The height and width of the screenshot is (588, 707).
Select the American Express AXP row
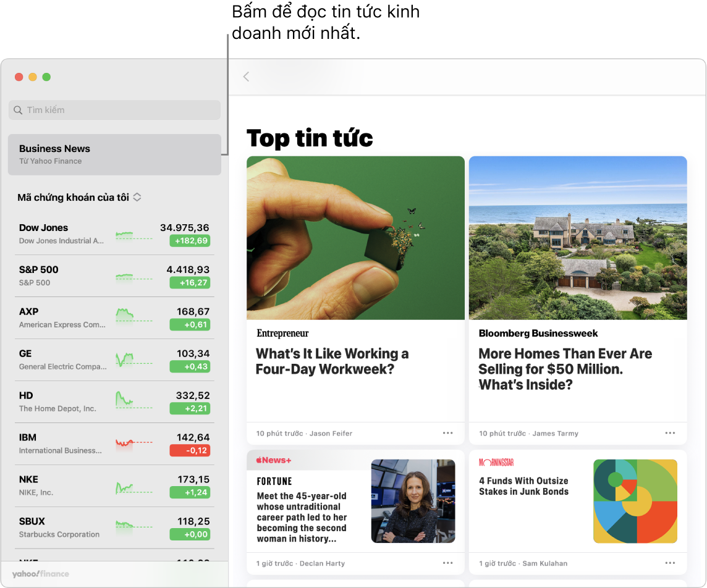tap(114, 317)
